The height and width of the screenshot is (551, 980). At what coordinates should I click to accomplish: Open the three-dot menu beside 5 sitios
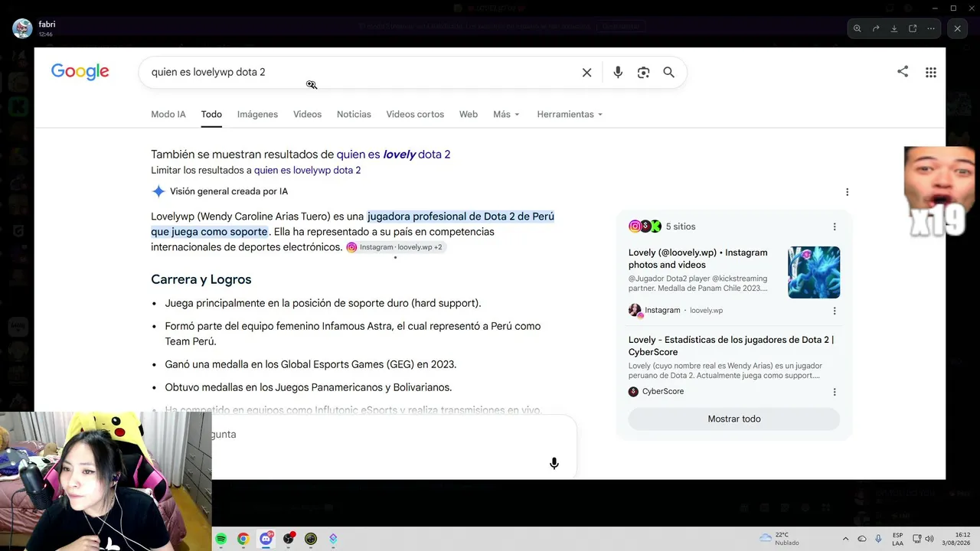coord(835,227)
